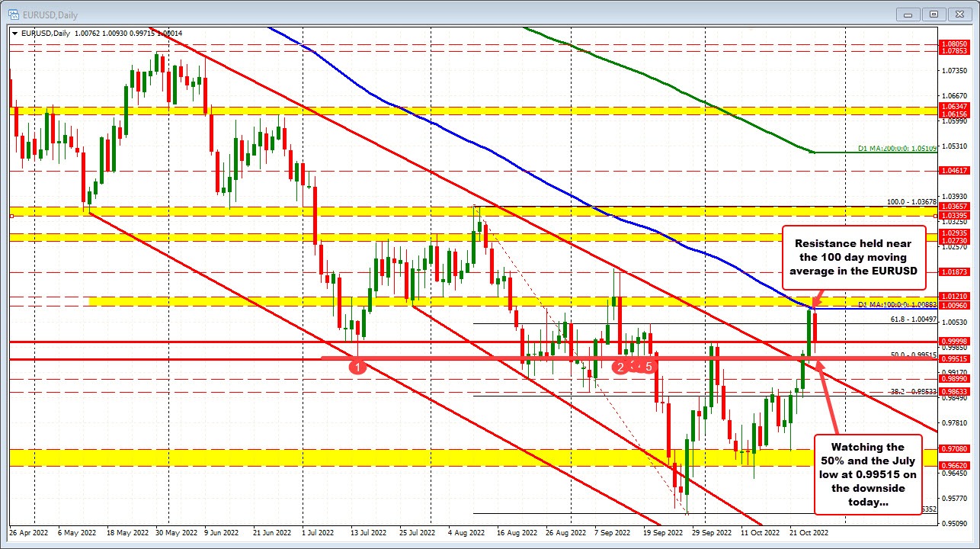
Task: Click the 4 Aug 2022 date label
Action: tap(466, 531)
